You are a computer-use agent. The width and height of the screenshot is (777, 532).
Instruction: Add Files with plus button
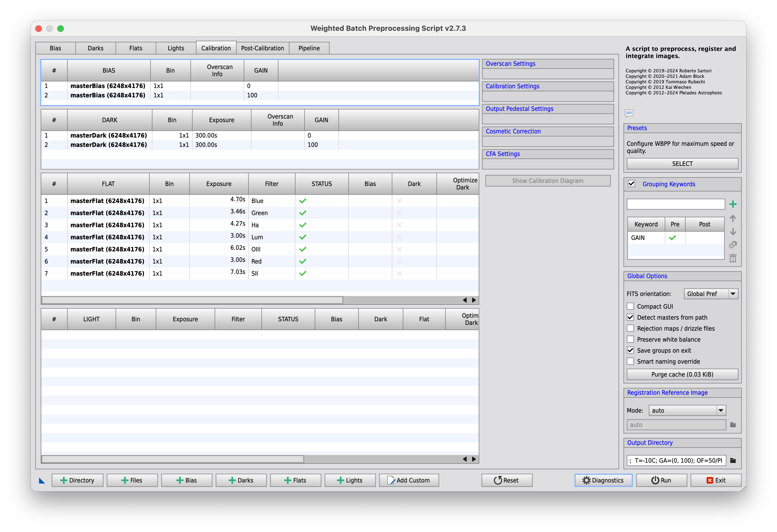132,480
